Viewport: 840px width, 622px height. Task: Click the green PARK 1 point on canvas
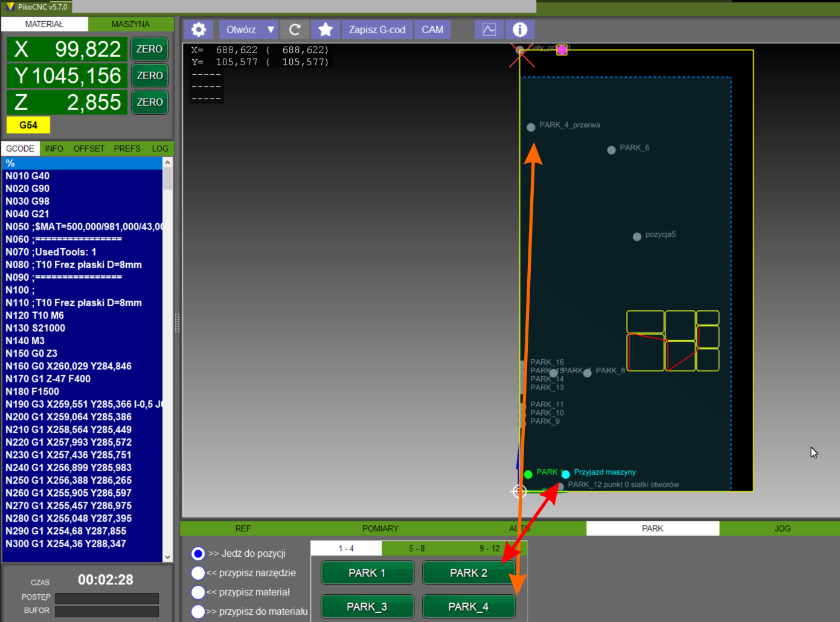[528, 474]
